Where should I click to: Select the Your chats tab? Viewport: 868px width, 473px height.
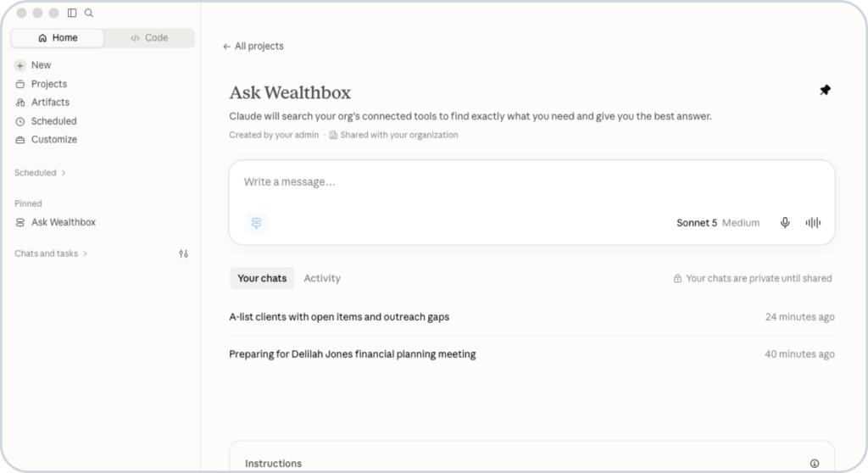(x=262, y=278)
